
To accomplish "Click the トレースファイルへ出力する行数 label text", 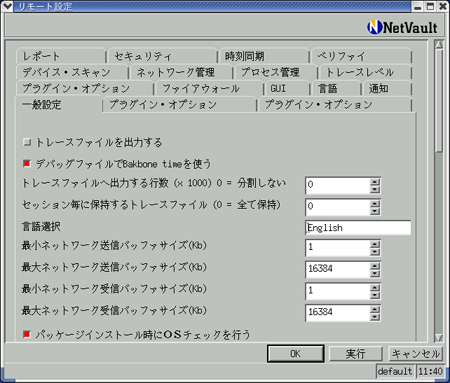I will pyautogui.click(x=154, y=183).
